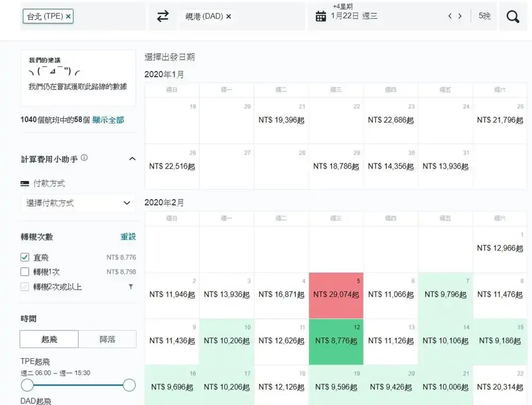
Task: Open the 選擇付款方式 dropdown
Action: click(x=78, y=203)
